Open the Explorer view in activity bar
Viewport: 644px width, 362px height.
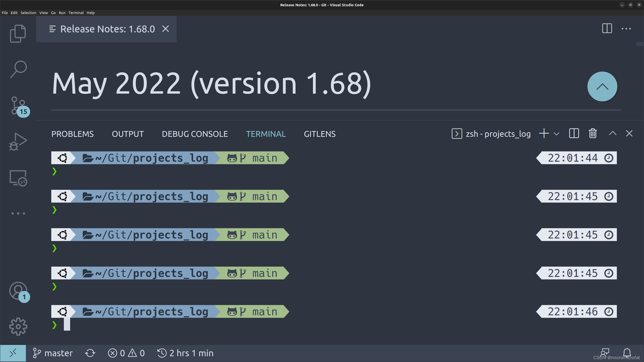click(18, 33)
